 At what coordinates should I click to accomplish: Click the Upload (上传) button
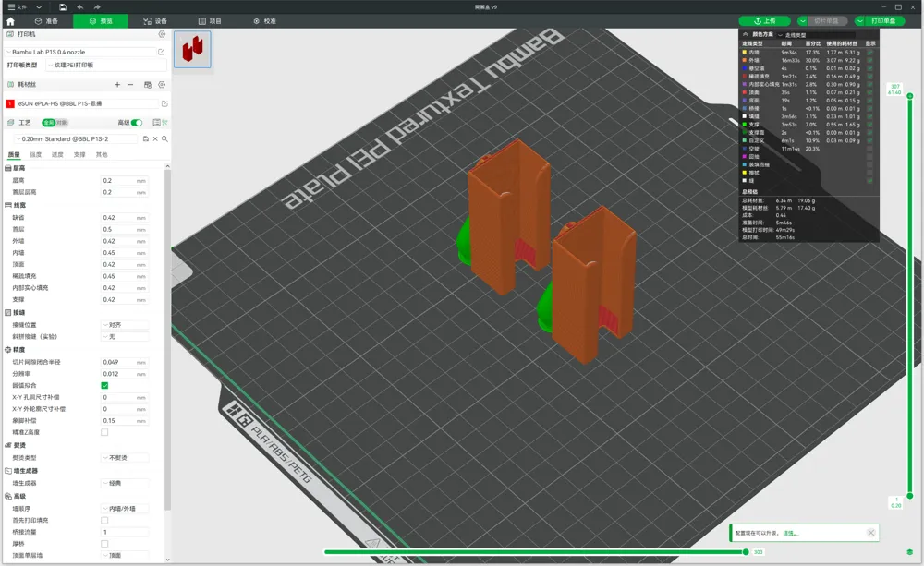(x=765, y=20)
